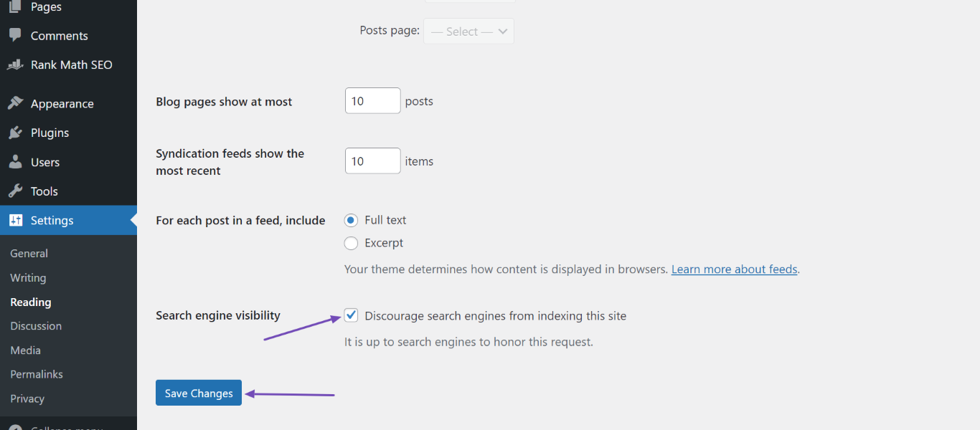Open the Posts page select dropdown

pos(469,32)
